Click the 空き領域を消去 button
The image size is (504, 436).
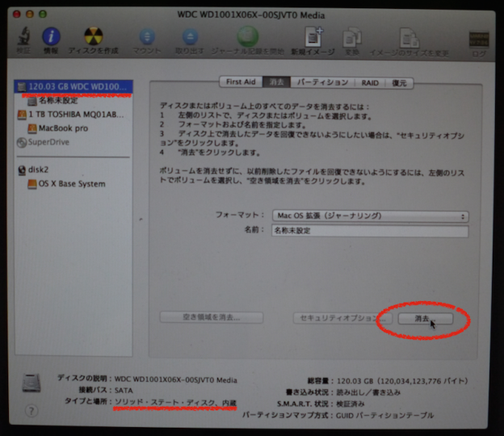212,317
